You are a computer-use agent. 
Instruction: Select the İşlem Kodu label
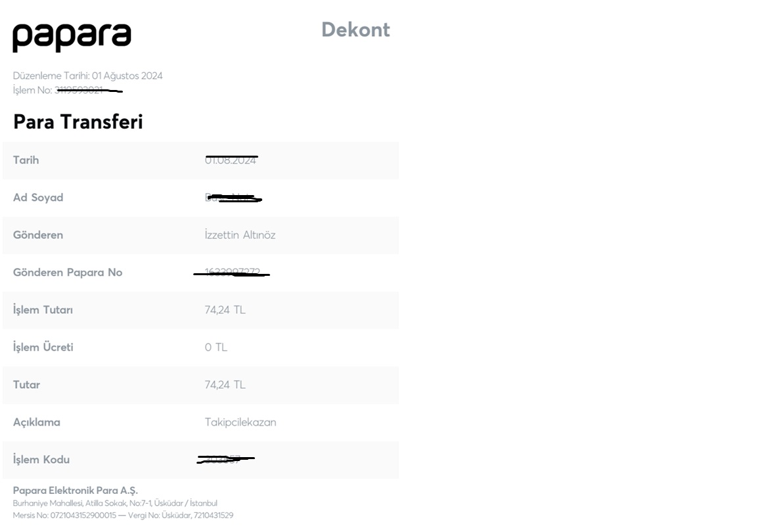coord(41,459)
